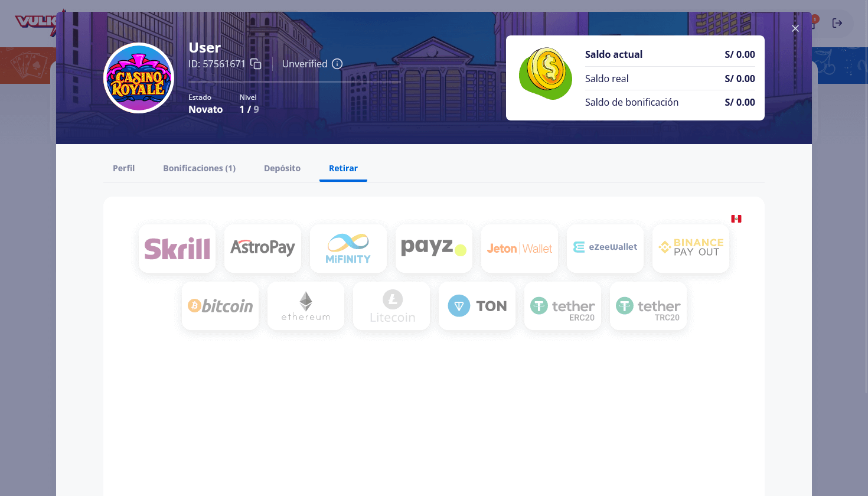Click the User name heading

click(205, 47)
